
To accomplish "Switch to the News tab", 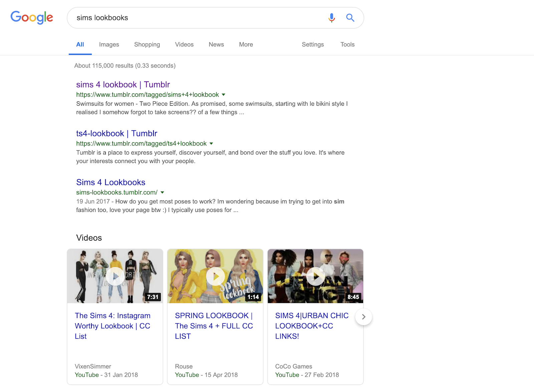I will point(216,44).
